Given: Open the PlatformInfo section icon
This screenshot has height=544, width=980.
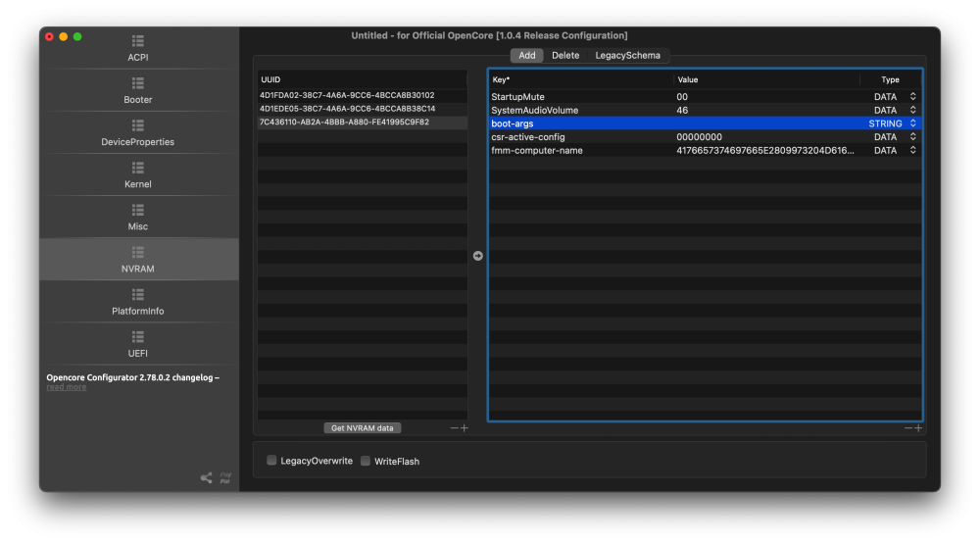Looking at the screenshot, I should click(x=137, y=295).
